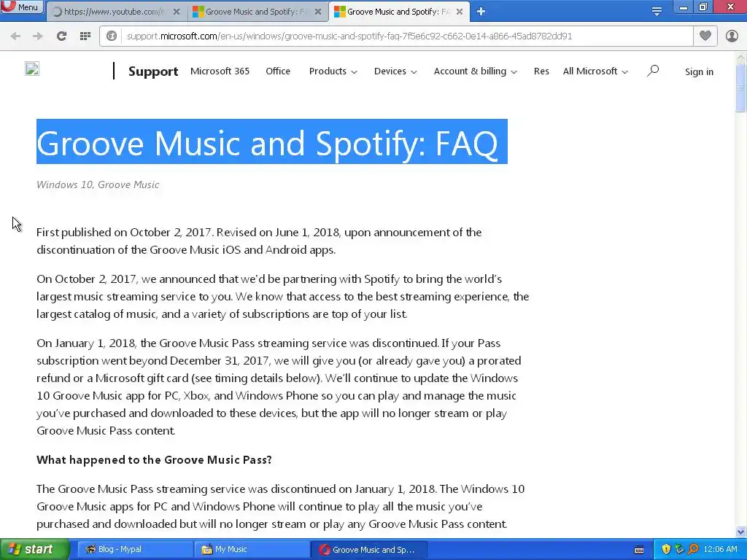This screenshot has width=747, height=560.
Task: Click the Sign in link
Action: point(699,72)
